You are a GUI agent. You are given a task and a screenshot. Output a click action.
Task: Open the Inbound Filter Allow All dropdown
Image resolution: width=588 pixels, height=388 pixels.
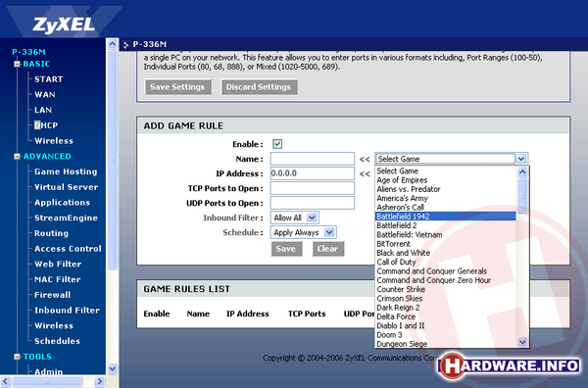pyautogui.click(x=295, y=218)
